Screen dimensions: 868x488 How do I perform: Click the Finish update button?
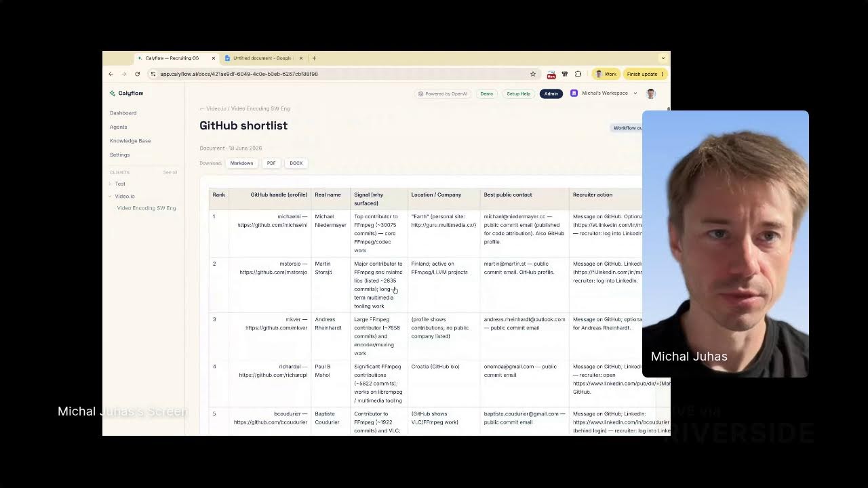coord(645,74)
